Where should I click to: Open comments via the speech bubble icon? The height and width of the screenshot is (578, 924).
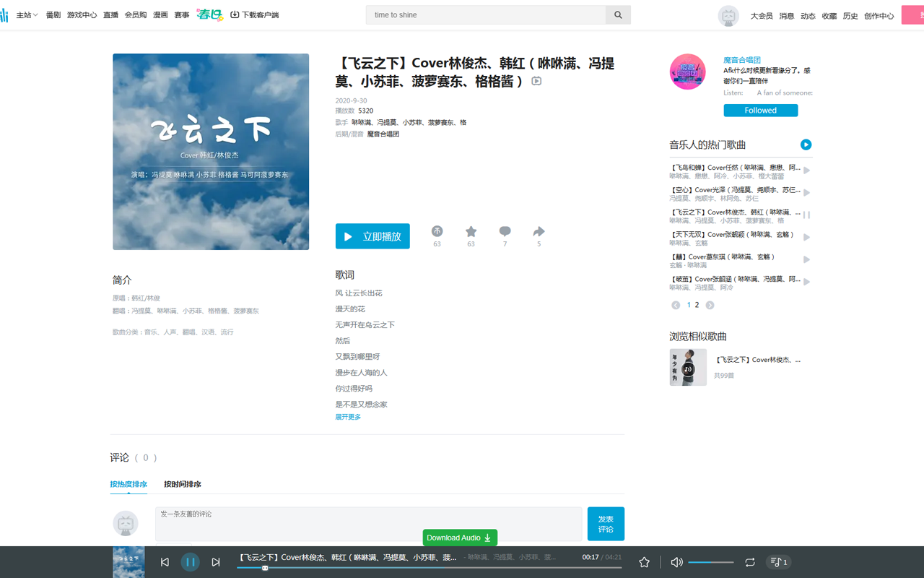point(505,233)
